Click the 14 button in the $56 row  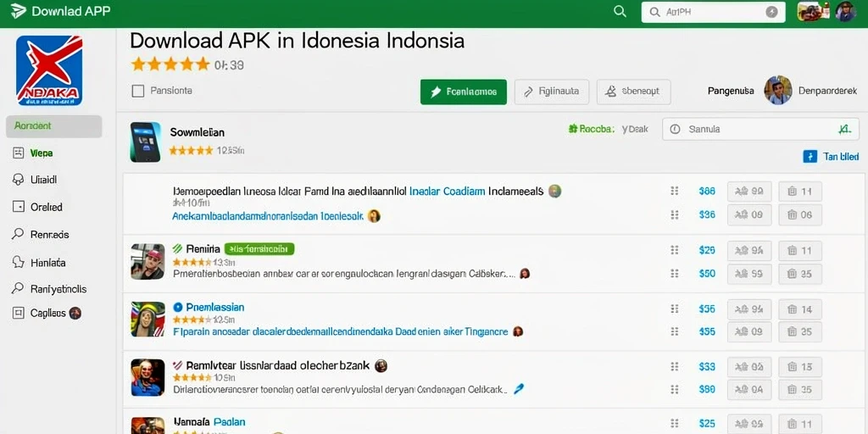(x=800, y=309)
